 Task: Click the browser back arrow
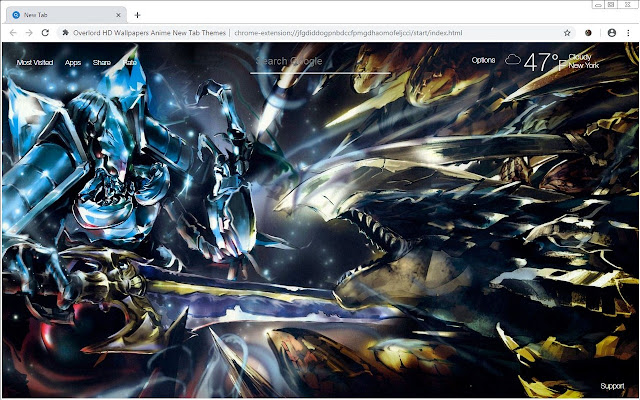tap(13, 33)
